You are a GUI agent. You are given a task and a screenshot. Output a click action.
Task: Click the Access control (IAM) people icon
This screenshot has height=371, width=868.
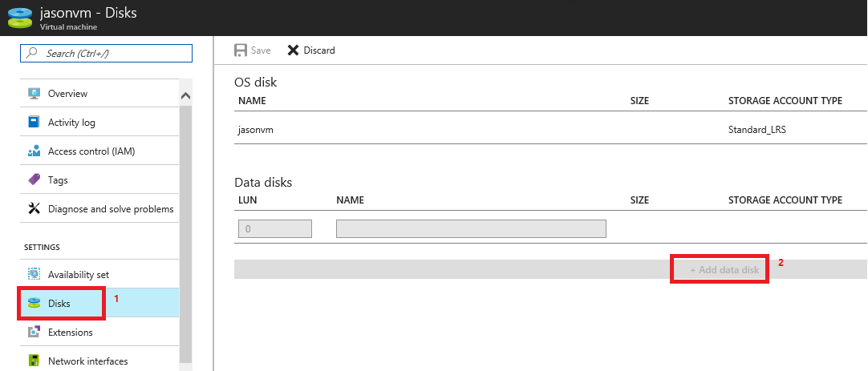point(34,151)
